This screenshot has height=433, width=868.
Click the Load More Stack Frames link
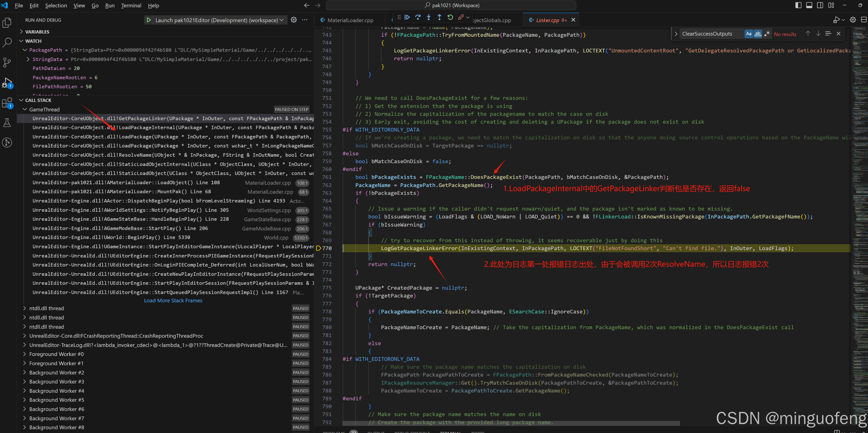173,300
